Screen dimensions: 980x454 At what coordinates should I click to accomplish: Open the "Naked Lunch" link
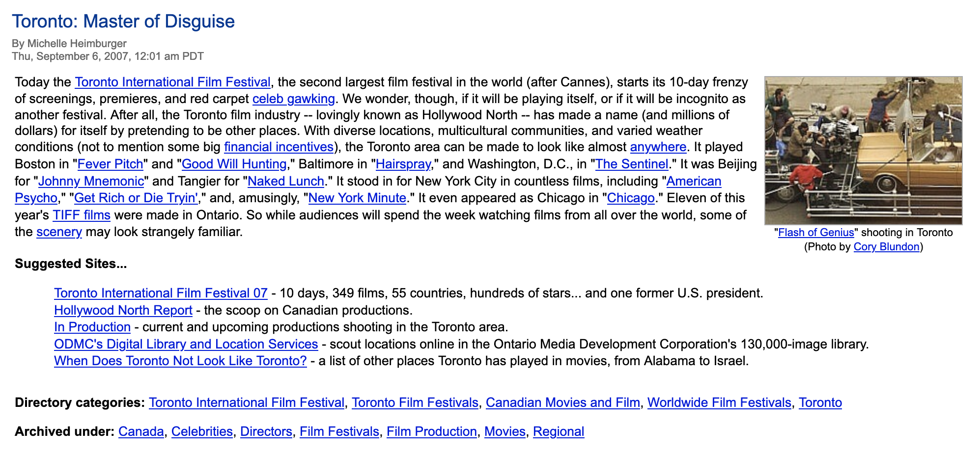point(285,181)
